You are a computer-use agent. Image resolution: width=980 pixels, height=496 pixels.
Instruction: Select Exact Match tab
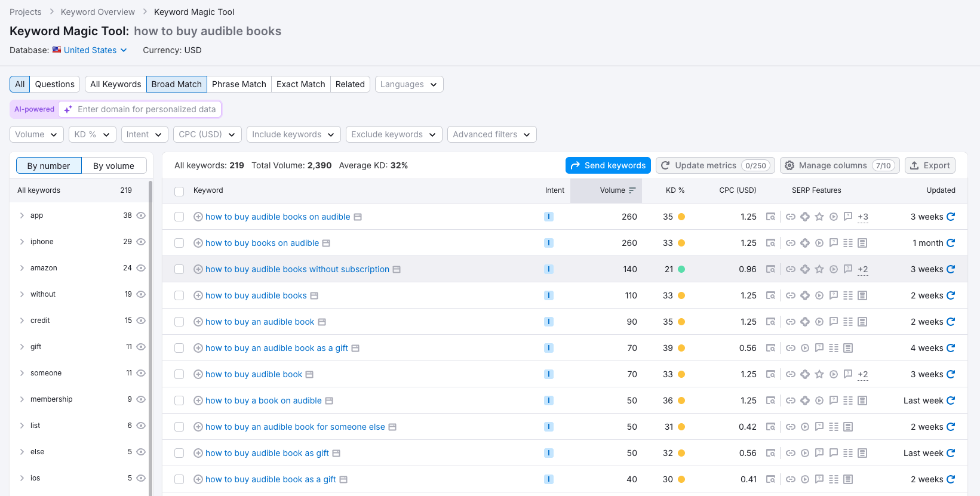301,84
